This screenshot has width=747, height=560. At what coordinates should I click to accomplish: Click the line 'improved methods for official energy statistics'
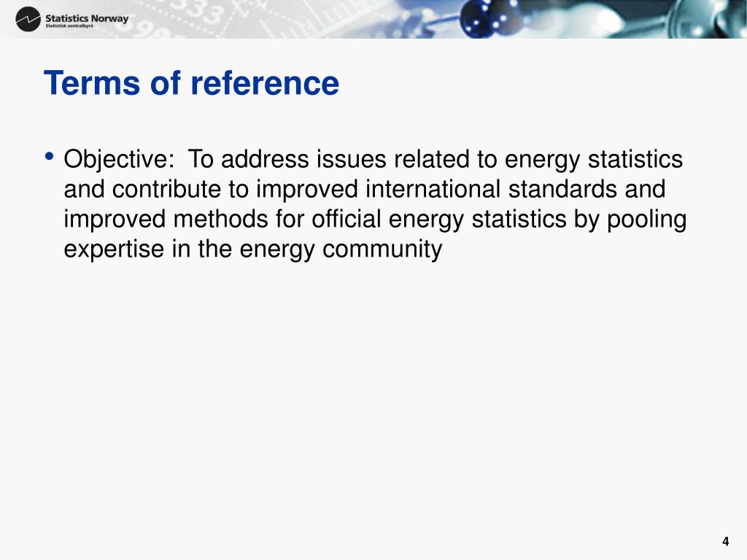(x=315, y=219)
